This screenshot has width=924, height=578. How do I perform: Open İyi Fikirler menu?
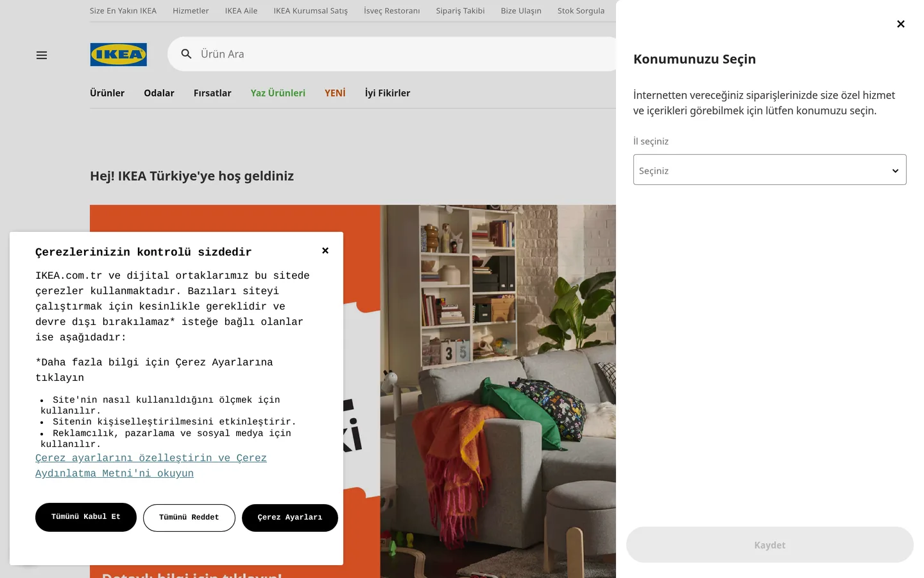click(388, 93)
